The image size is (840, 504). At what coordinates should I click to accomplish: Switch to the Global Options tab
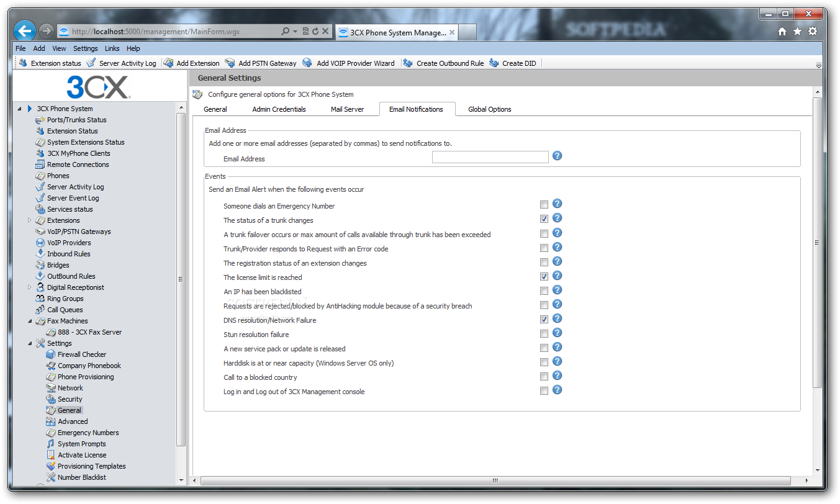pos(490,109)
